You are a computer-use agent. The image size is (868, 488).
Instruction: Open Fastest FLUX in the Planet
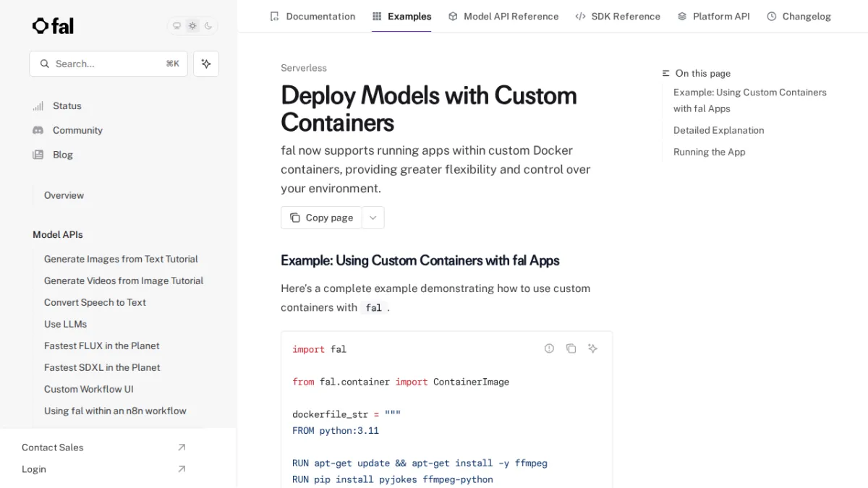(x=101, y=346)
